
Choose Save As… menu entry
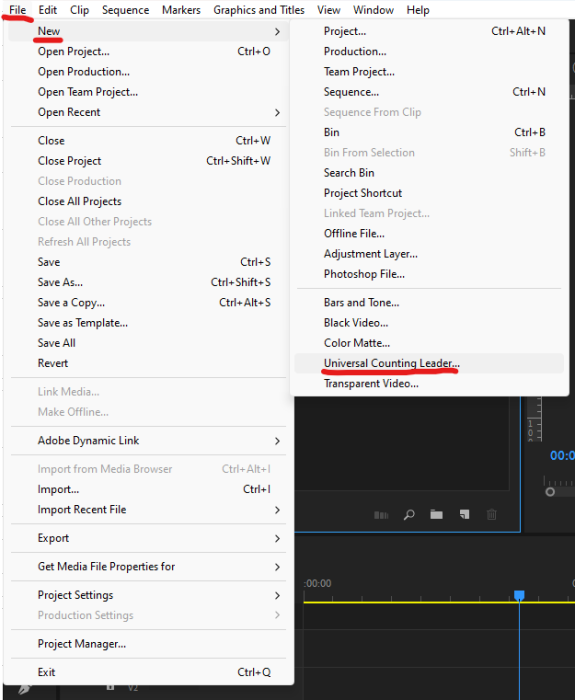tap(148, 282)
